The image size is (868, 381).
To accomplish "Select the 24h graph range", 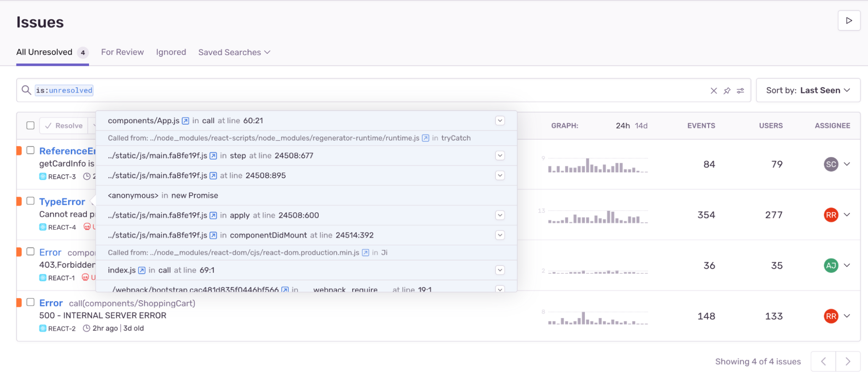I will (x=623, y=126).
